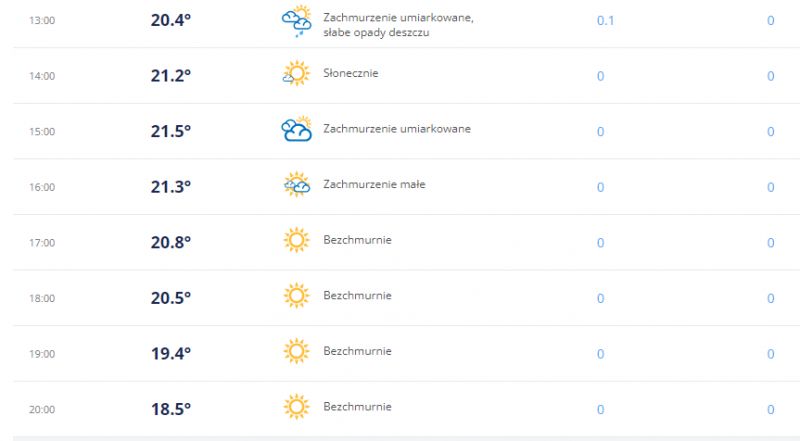Click the Zachmurzenie umiarkowane text at 15:00

396,129
